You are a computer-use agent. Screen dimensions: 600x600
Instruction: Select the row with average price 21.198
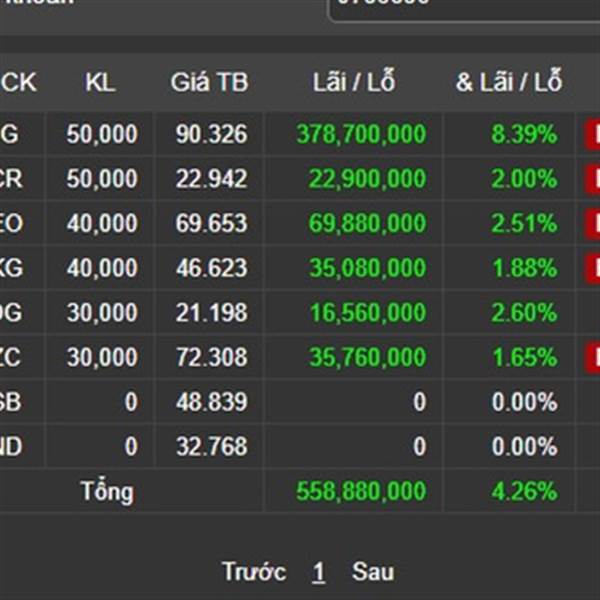[300, 313]
